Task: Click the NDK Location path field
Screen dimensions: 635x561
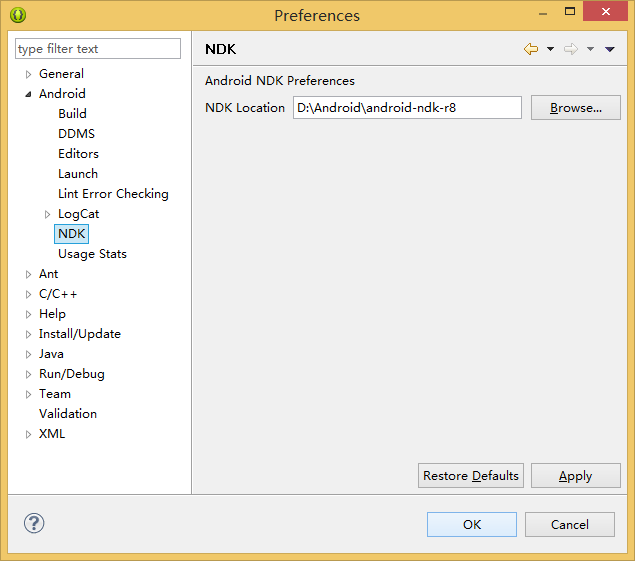Action: 407,107
